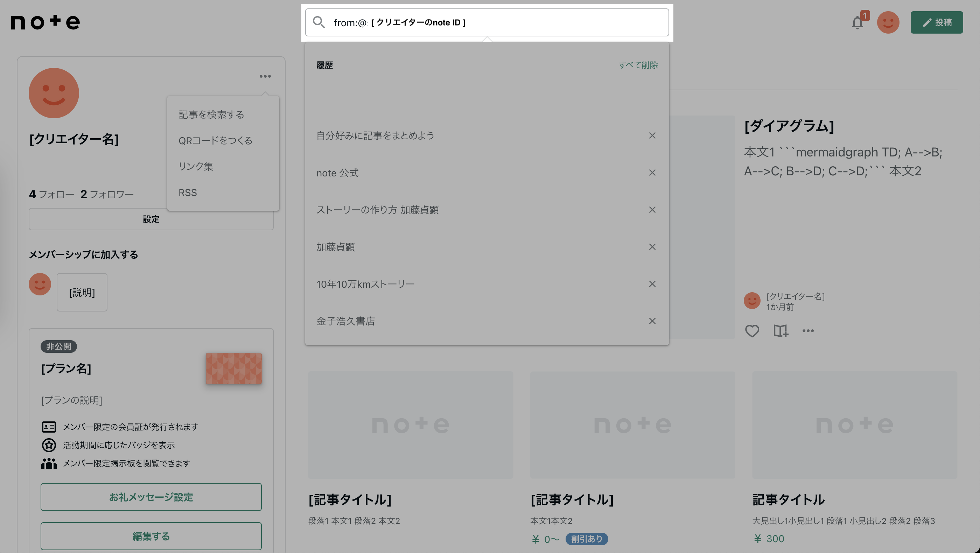Select history item 金子浩久書店
Screen dimensions: 980x553
click(x=345, y=321)
